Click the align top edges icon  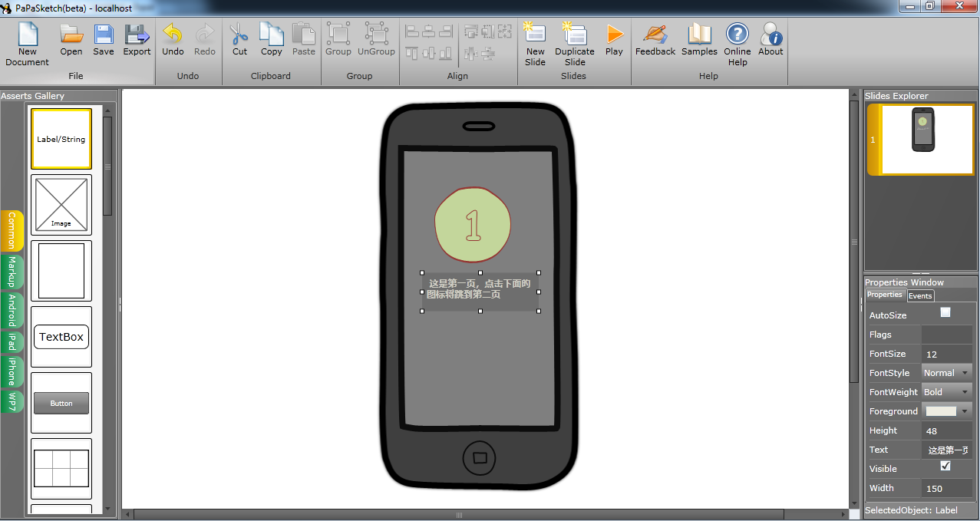[412, 53]
